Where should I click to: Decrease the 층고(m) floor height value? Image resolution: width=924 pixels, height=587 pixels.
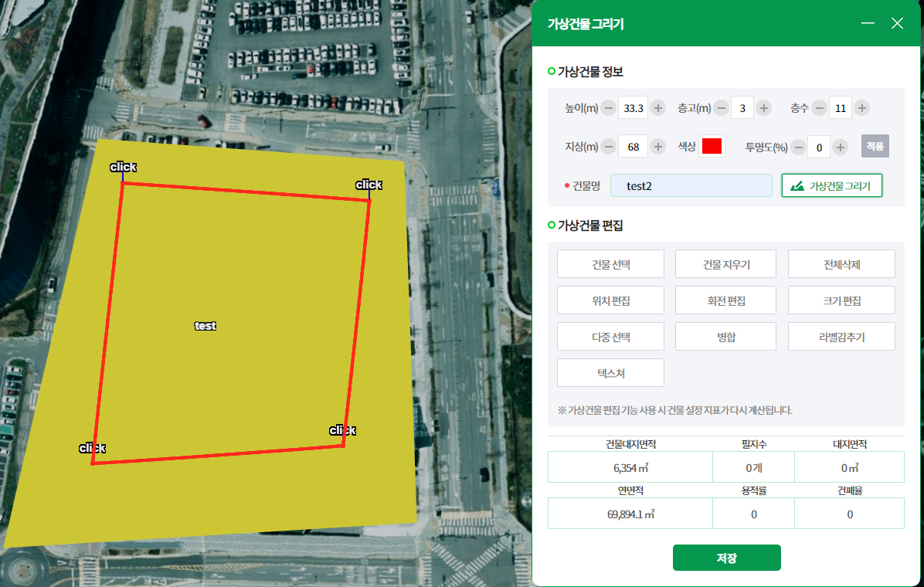722,108
